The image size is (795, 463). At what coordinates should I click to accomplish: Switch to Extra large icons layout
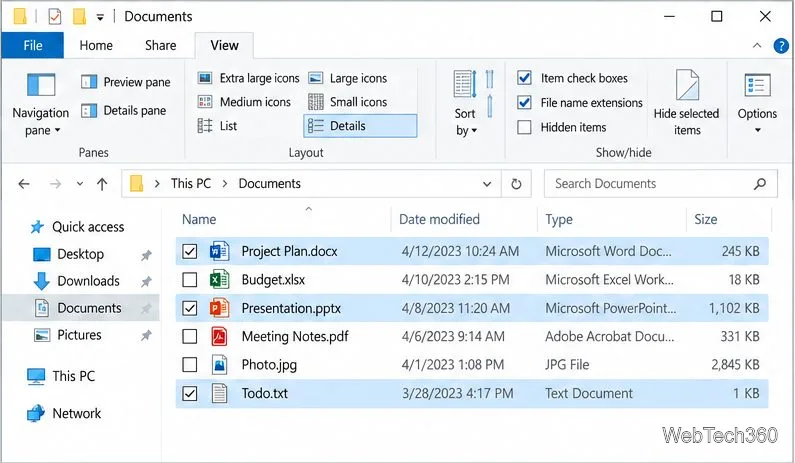248,78
